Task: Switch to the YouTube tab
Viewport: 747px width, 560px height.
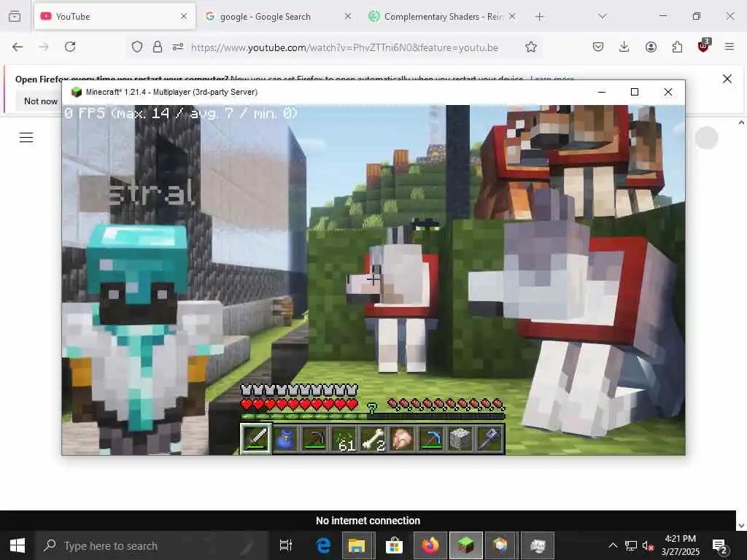Action: (115, 17)
